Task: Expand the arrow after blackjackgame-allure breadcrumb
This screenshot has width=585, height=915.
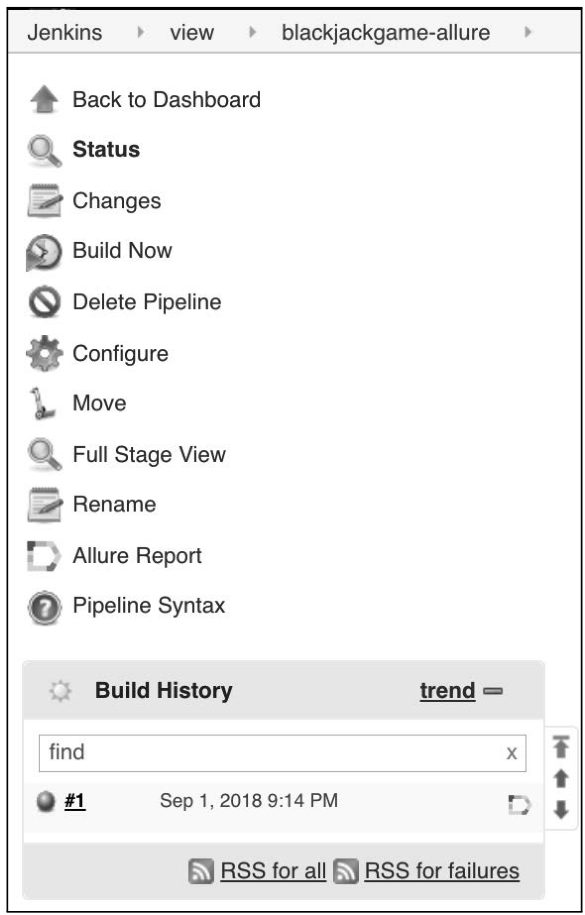Action: click(528, 32)
